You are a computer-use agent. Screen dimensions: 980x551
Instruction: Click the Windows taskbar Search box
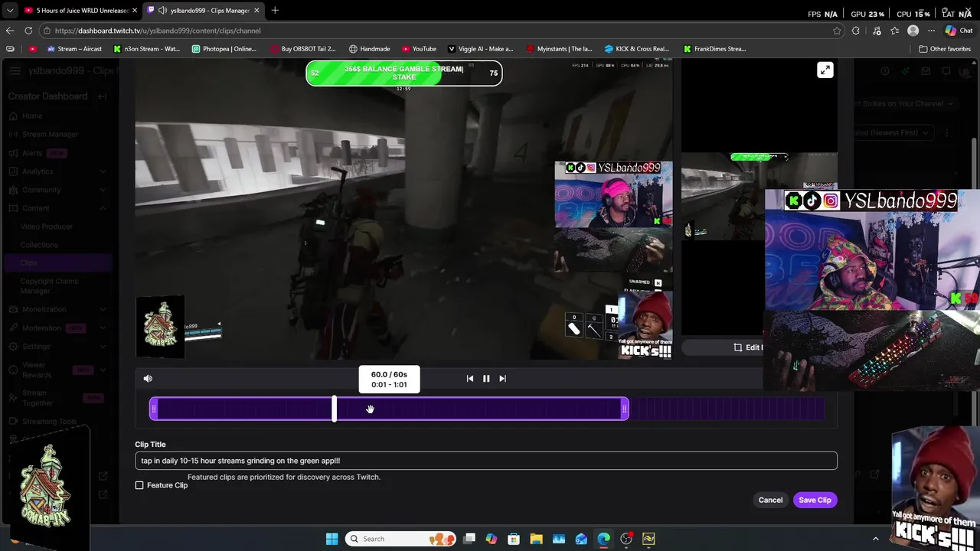coord(400,539)
